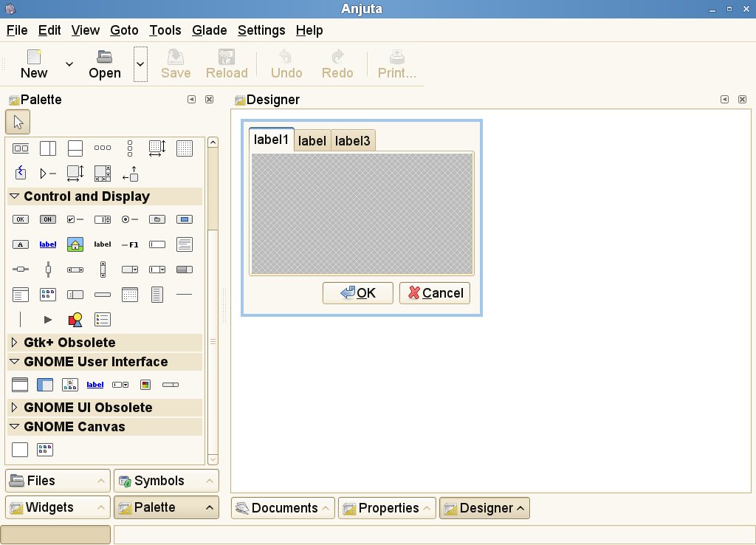Viewport: 756px width, 545px height.
Task: Pick the Event Box lightning widget icon
Action: click(x=20, y=173)
